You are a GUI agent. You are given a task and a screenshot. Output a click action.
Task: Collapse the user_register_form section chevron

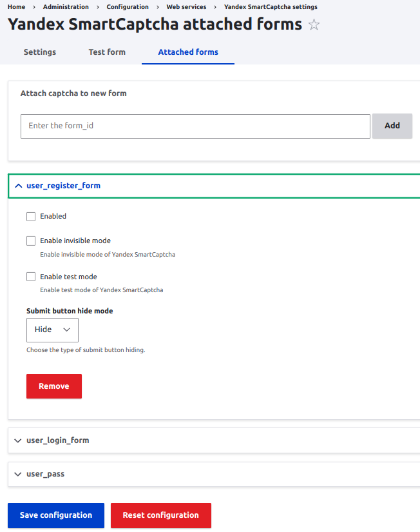(x=18, y=186)
